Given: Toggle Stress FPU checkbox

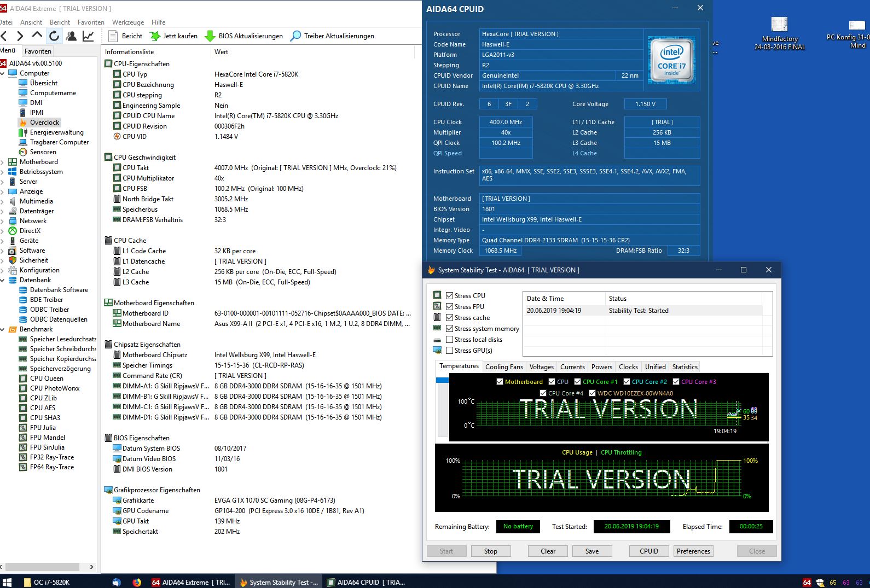Looking at the screenshot, I should pos(449,306).
